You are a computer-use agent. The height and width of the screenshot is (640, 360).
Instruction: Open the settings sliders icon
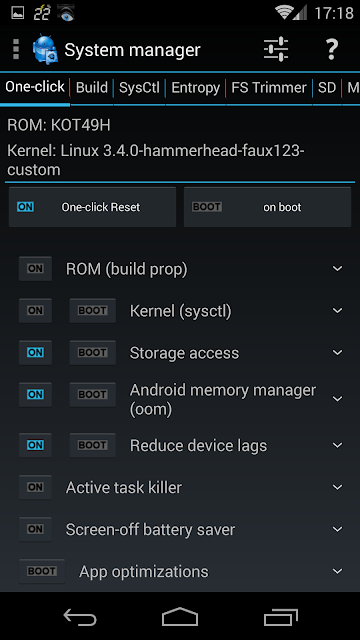[276, 50]
